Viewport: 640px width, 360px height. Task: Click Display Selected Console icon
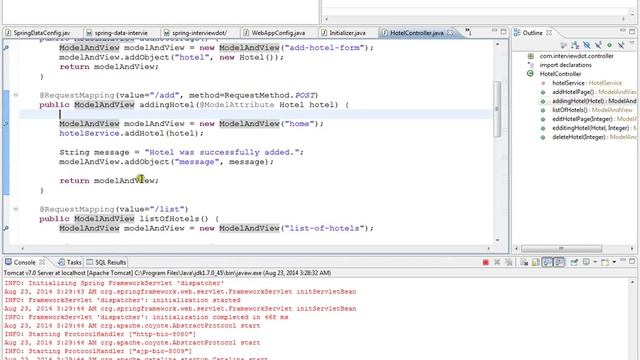(x=586, y=262)
